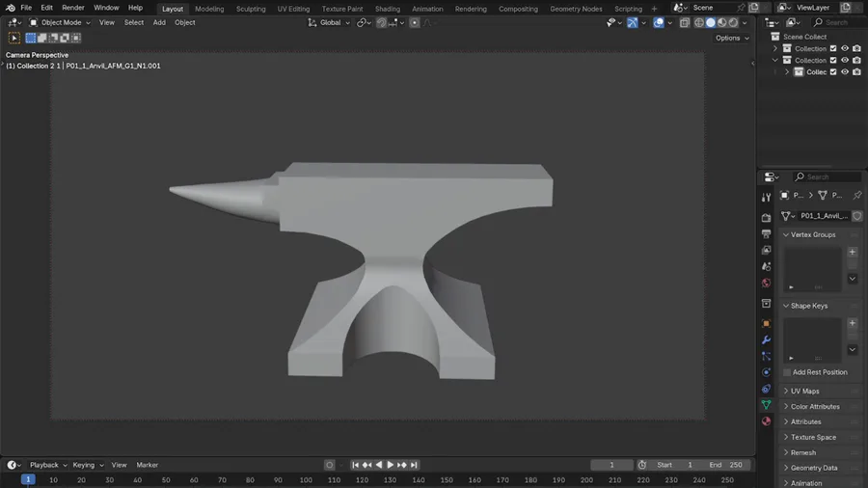Add a new workspace with plus button
Viewport: 868px width, 488px height.
tap(654, 9)
